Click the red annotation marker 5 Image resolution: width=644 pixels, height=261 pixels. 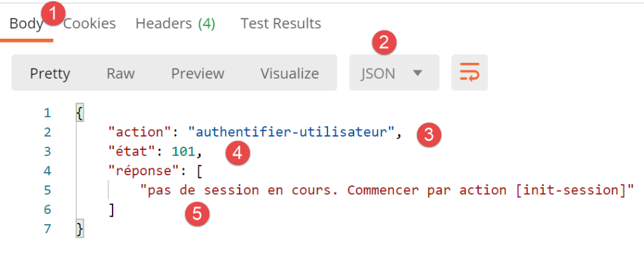[x=198, y=213]
